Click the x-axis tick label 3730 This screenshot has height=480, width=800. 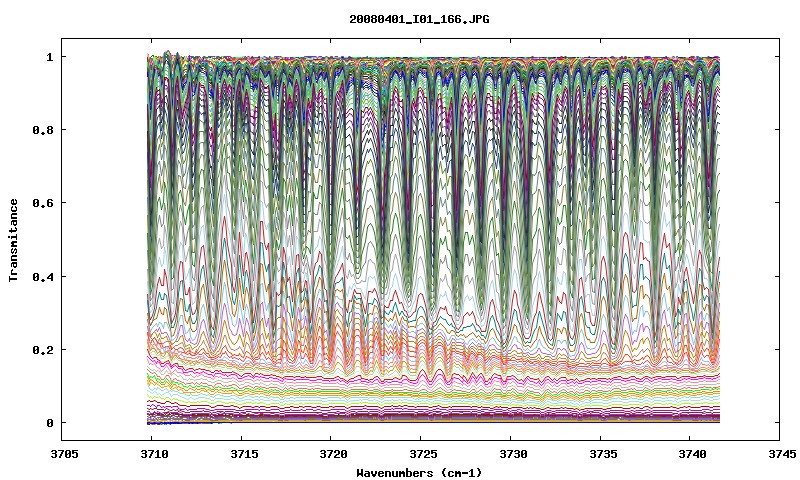(513, 454)
